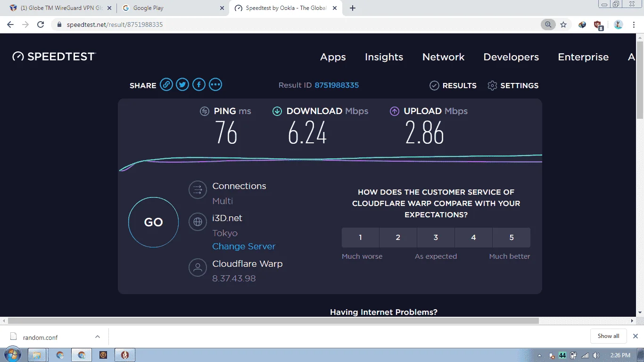
Task: Click the volume icon in system tray
Action: point(596,355)
